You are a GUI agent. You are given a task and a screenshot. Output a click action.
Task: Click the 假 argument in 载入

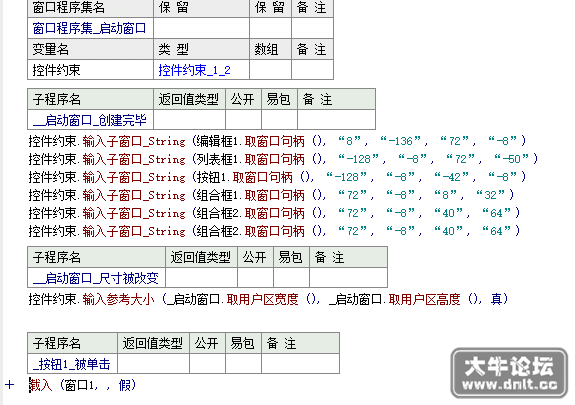[124, 385]
